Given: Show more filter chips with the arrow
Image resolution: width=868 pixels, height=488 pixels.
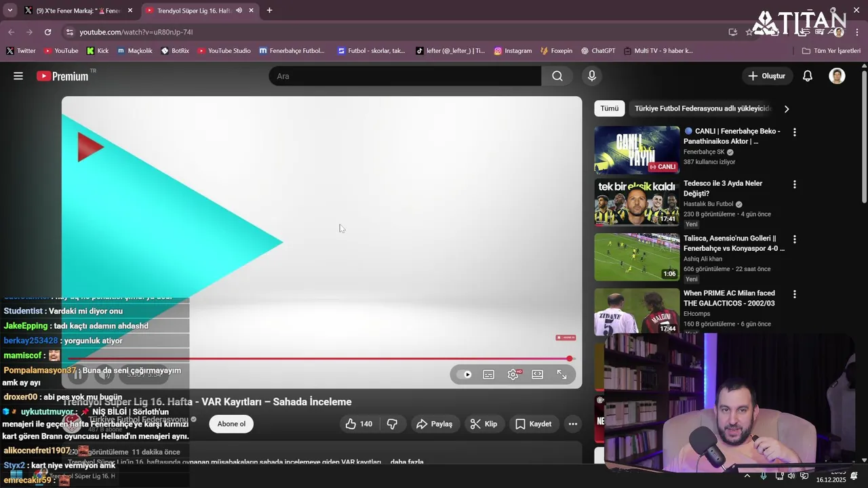Looking at the screenshot, I should point(787,108).
